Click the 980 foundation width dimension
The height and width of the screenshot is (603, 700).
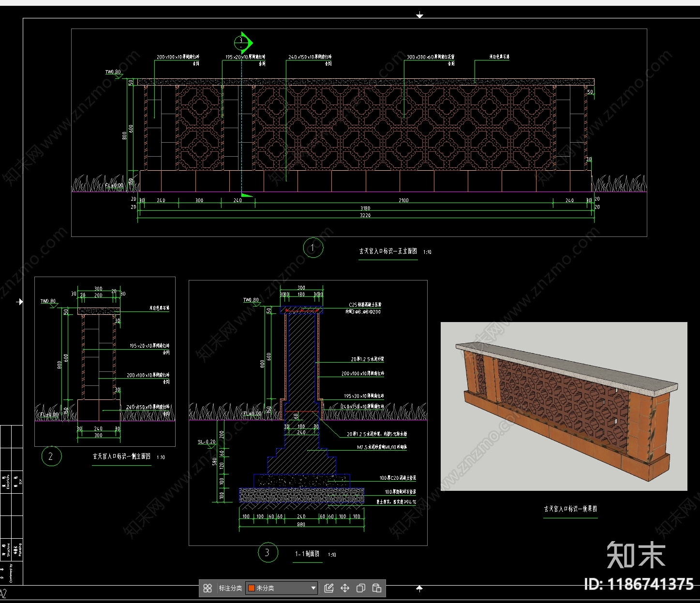click(x=301, y=525)
